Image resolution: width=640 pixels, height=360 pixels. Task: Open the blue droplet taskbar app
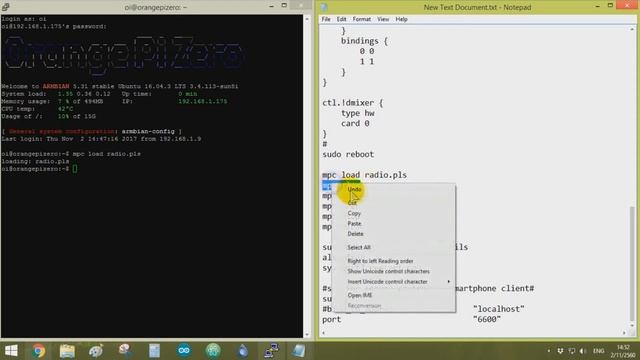tap(243, 351)
